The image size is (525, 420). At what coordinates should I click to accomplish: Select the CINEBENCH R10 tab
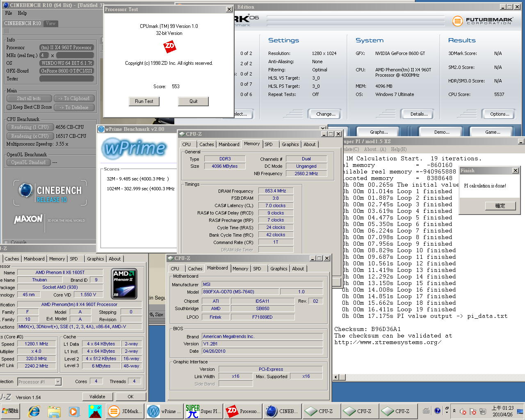(23, 23)
